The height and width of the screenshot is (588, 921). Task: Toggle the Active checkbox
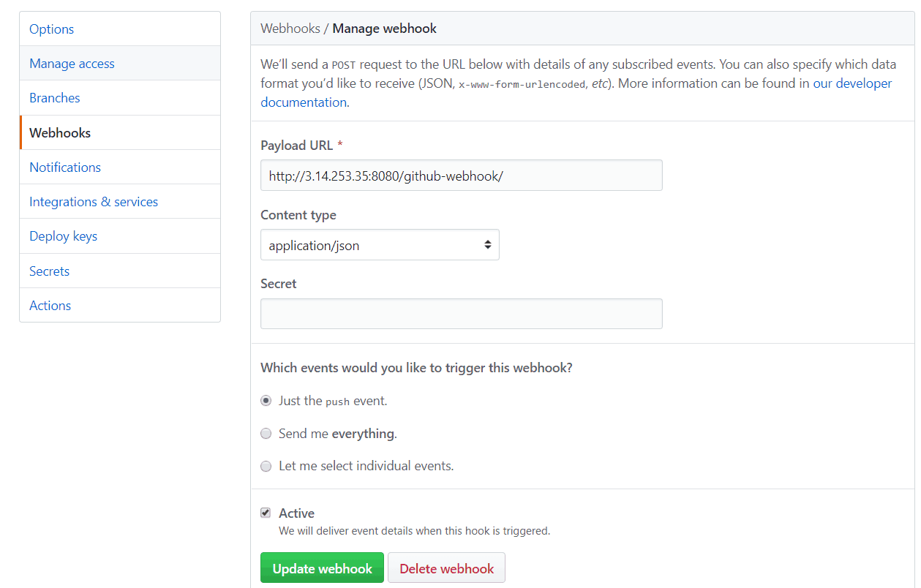click(x=266, y=513)
